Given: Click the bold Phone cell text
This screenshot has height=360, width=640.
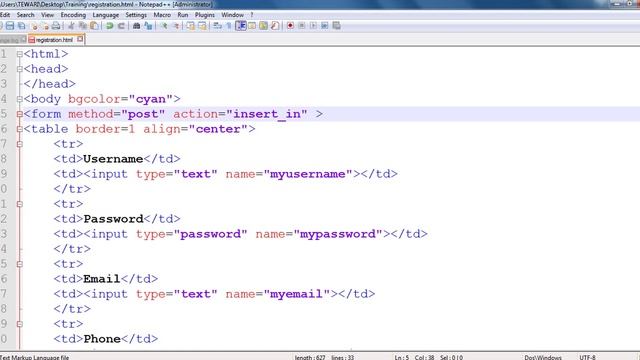Looking at the screenshot, I should [x=102, y=339].
